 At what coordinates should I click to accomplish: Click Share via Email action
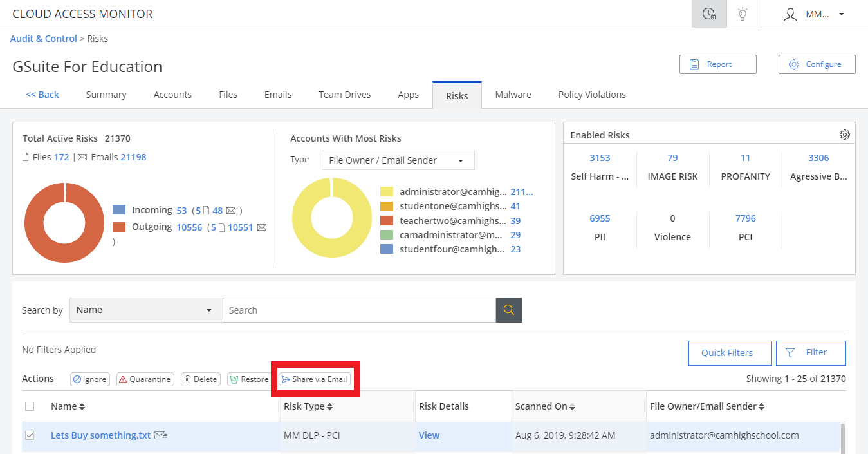coord(315,379)
